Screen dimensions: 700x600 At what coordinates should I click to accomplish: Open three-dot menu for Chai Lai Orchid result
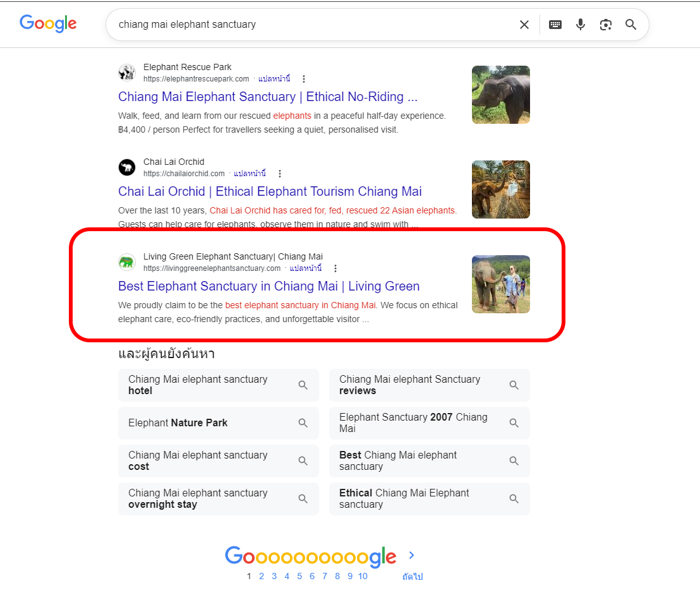coord(280,174)
